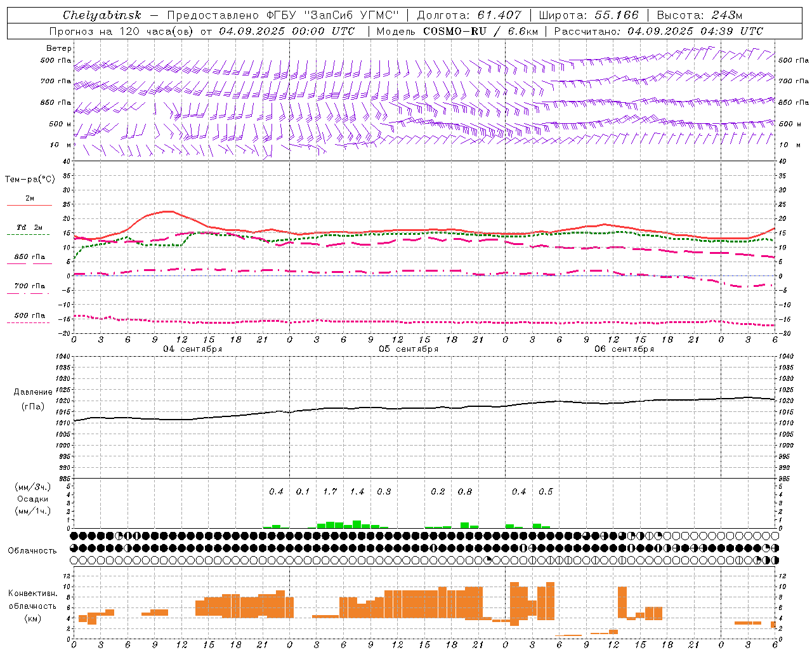Click the 'Облачность' cloud cover label
This screenshot has width=812, height=650.
32,551
